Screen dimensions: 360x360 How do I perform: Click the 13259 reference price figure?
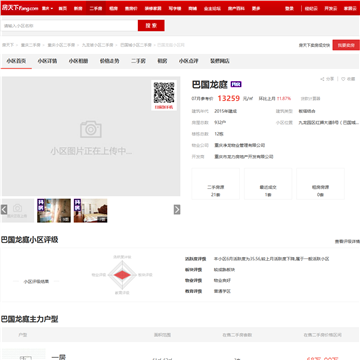pyautogui.click(x=229, y=98)
